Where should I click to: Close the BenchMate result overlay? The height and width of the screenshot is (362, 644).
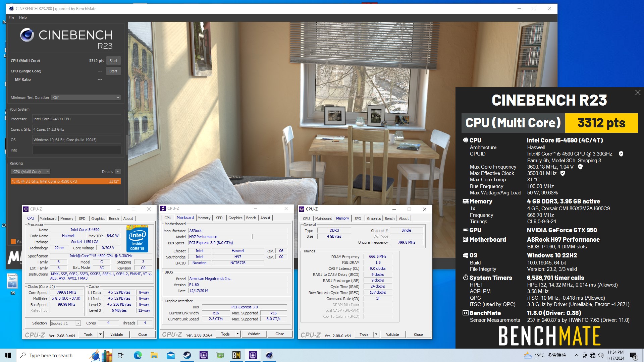pos(638,93)
